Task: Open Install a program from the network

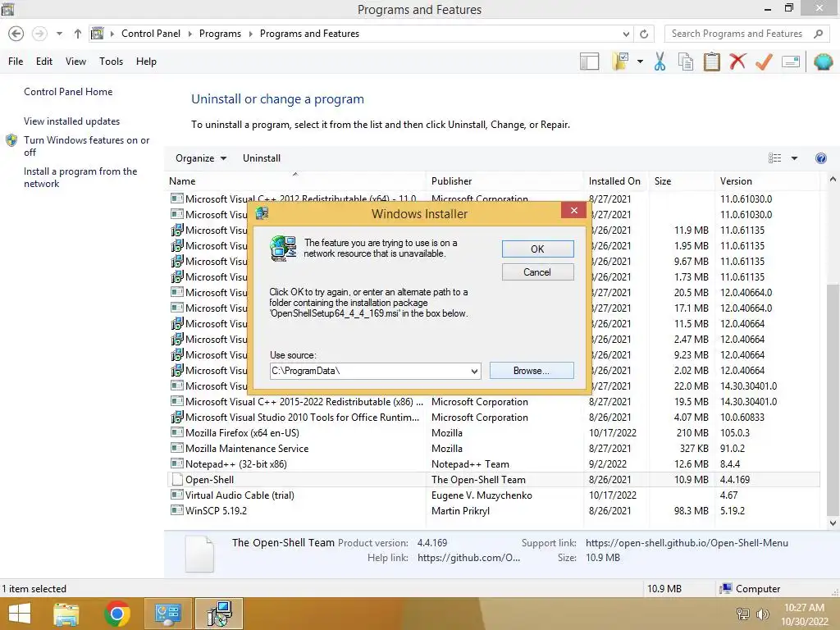Action: [x=80, y=177]
